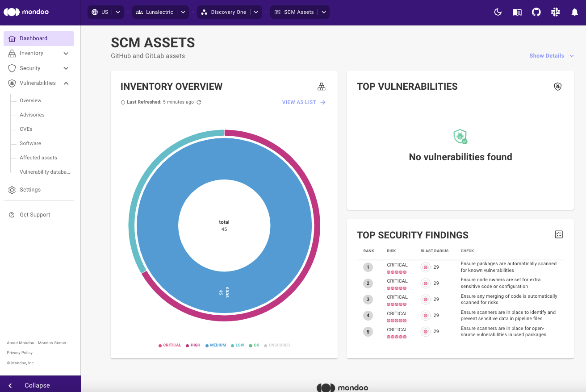Click the Dashboard home icon
The height and width of the screenshot is (392, 586).
(12, 38)
